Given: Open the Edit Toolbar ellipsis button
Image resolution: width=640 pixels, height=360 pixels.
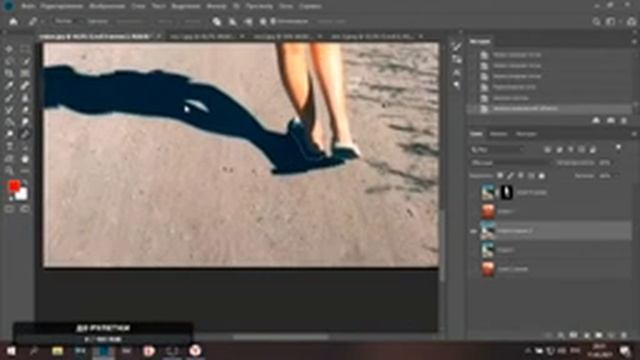Looking at the screenshot, I should [25, 171].
